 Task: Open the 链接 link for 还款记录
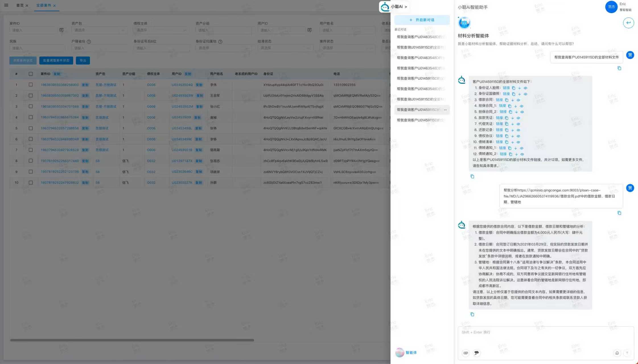coord(499,130)
